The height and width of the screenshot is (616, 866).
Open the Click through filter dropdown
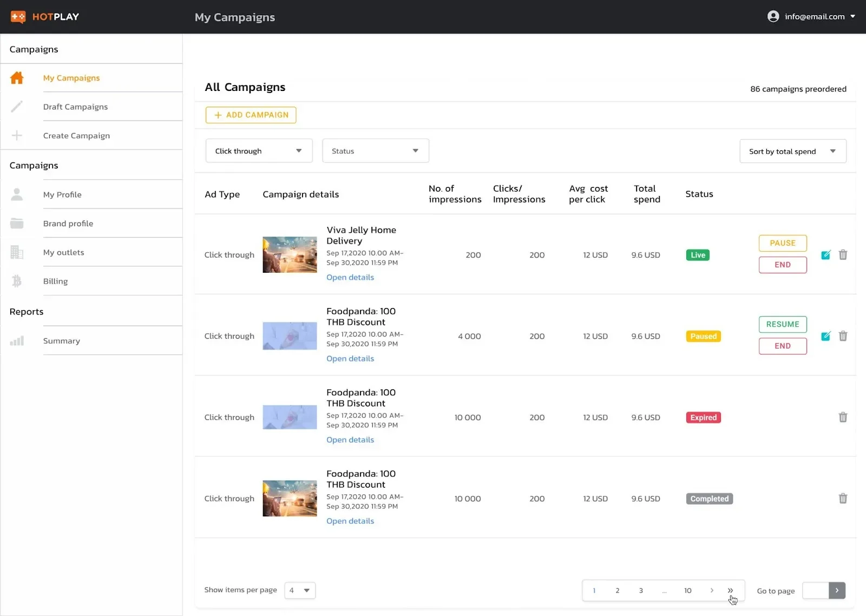[x=259, y=151]
